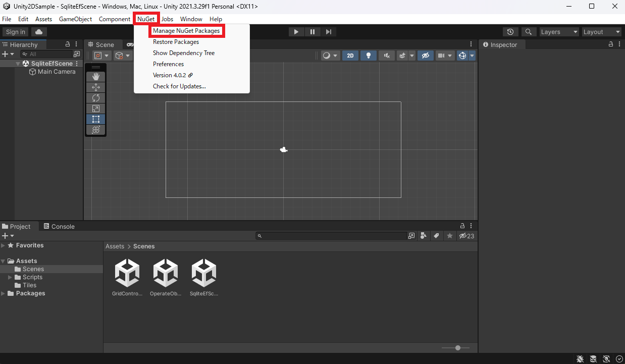
Task: Click Hierarchy search scene picker icon
Action: click(77, 54)
